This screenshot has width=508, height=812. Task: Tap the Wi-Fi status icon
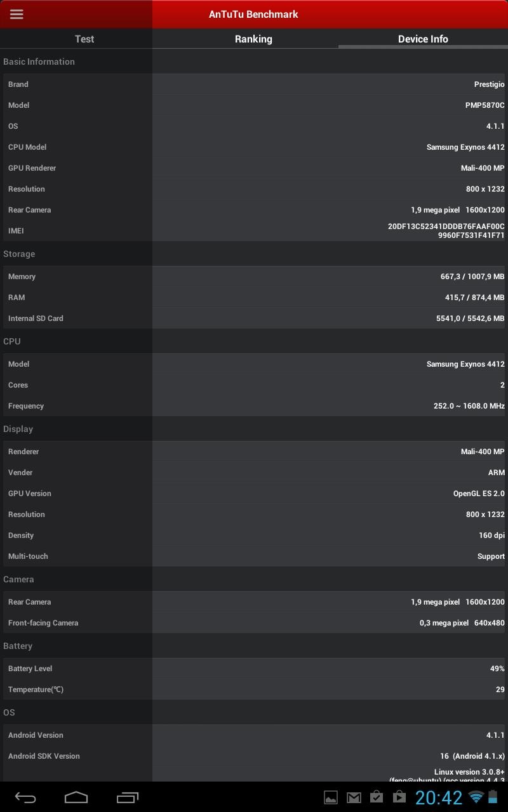pyautogui.click(x=476, y=797)
